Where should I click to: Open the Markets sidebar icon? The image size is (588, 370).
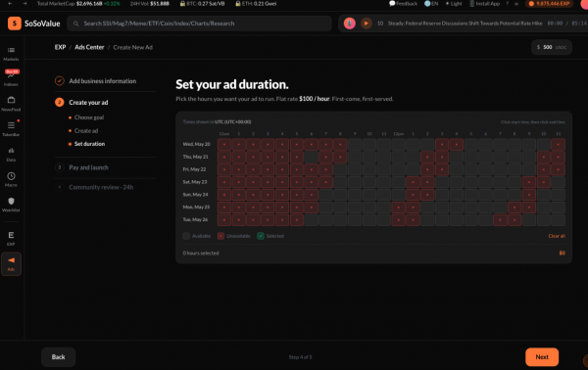[11, 50]
